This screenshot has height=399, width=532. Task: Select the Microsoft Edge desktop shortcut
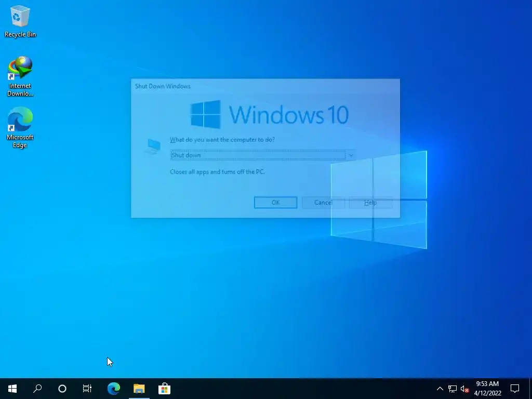pyautogui.click(x=20, y=127)
